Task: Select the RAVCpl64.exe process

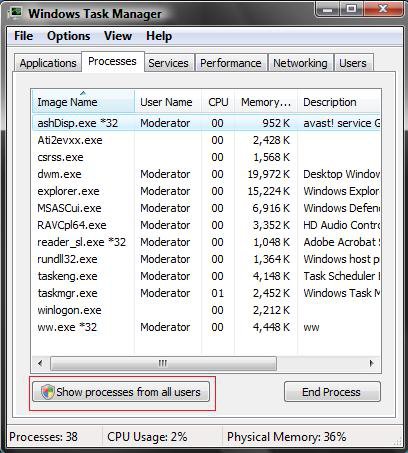Action: [206, 225]
